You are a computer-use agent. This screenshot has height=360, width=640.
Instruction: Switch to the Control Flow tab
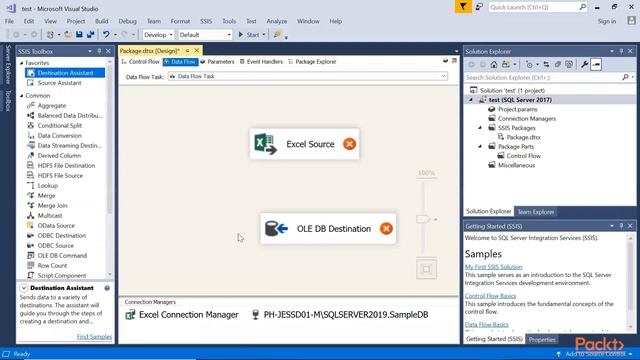click(140, 62)
